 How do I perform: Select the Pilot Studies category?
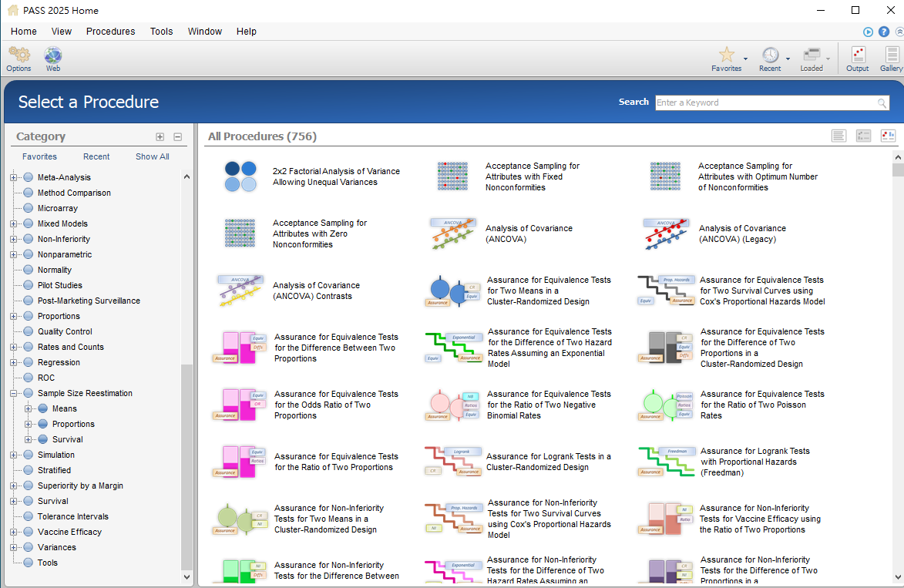pyautogui.click(x=60, y=285)
